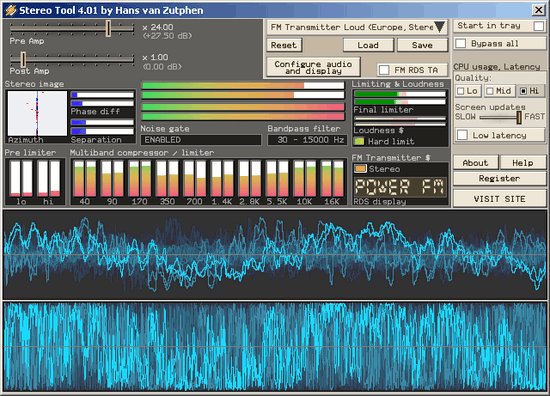Open the FM Transmitter Loud preset list
This screenshot has height=396, width=550.
pyautogui.click(x=357, y=27)
